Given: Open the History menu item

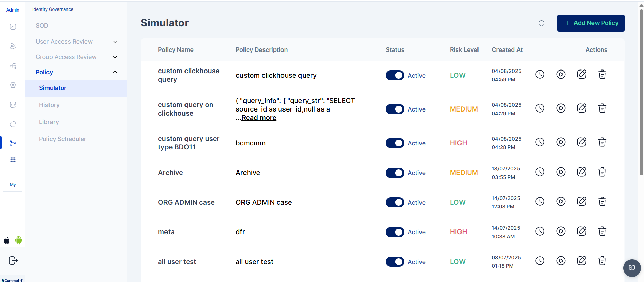Looking at the screenshot, I should pos(49,105).
